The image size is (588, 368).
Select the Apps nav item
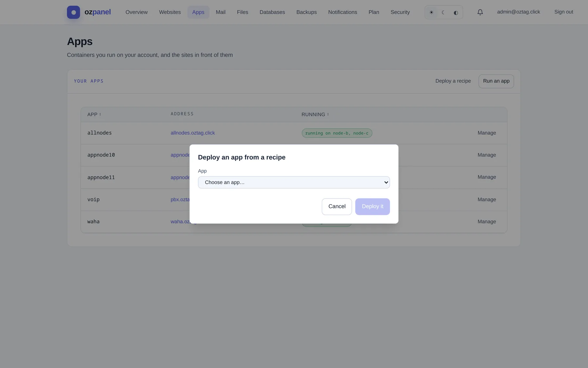pyautogui.click(x=198, y=12)
